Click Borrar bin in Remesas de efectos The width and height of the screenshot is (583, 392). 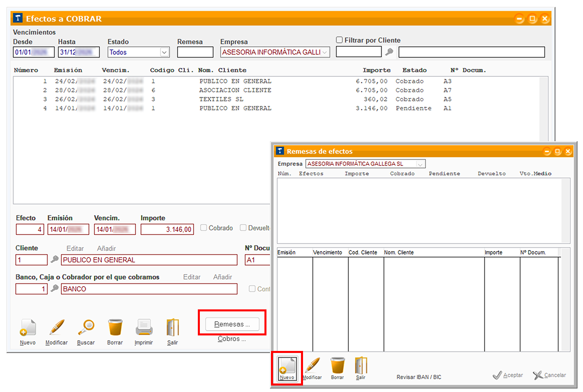click(338, 365)
